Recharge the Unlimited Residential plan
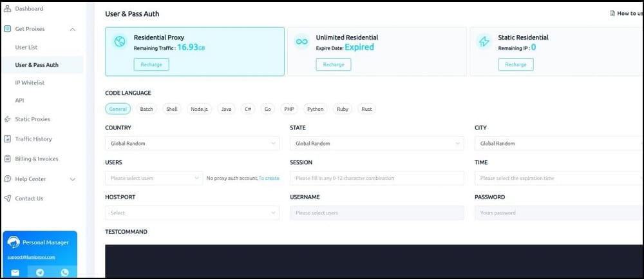Image resolution: width=644 pixels, height=279 pixels. pyautogui.click(x=334, y=64)
